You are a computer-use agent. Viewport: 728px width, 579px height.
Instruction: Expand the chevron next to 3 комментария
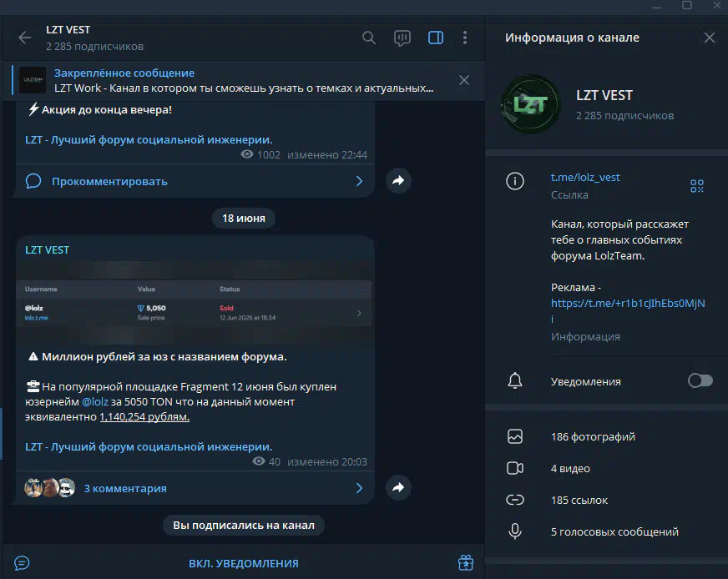pyautogui.click(x=359, y=488)
